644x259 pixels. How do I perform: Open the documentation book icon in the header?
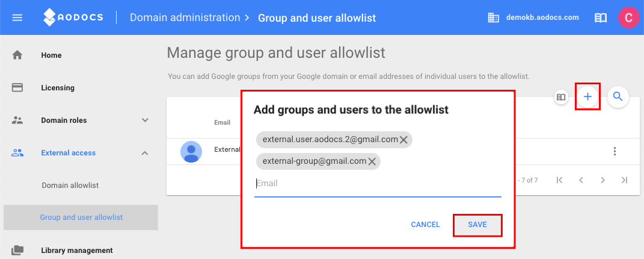601,17
